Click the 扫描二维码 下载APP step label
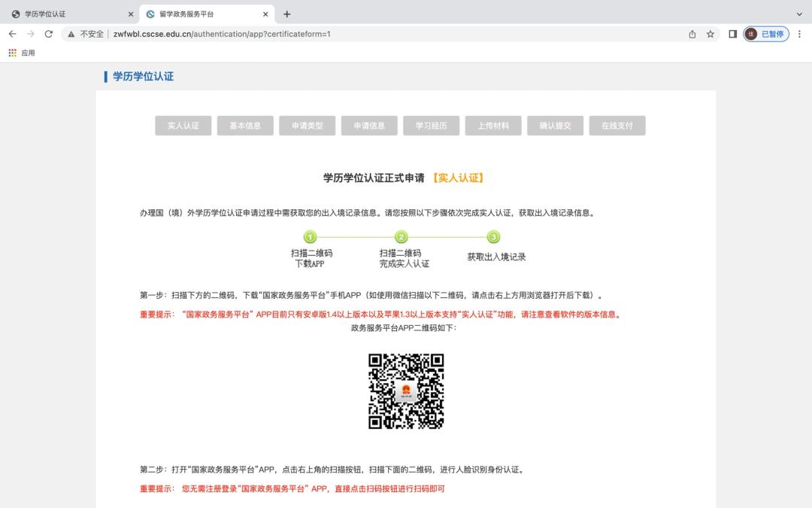The height and width of the screenshot is (508, 812). tap(311, 258)
